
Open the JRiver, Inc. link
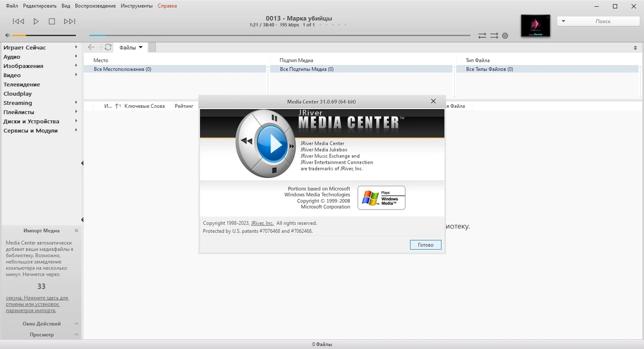262,223
